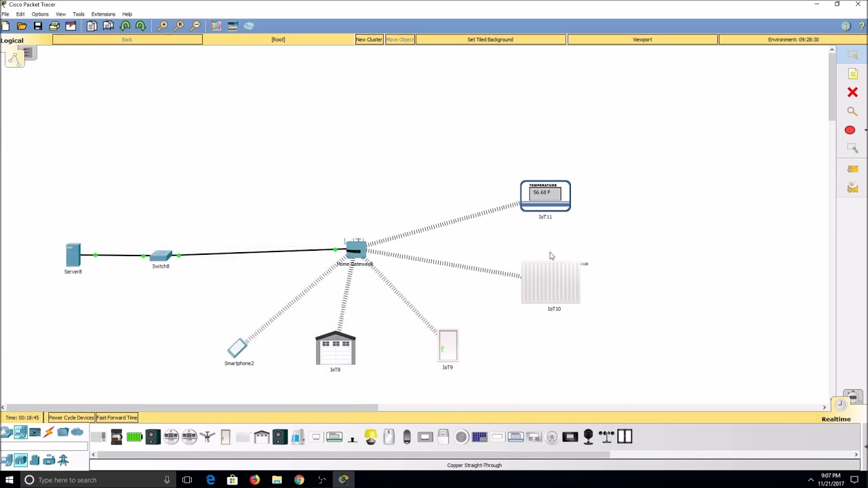Select the IoT9 door device
This screenshot has height=488, width=868.
(448, 346)
